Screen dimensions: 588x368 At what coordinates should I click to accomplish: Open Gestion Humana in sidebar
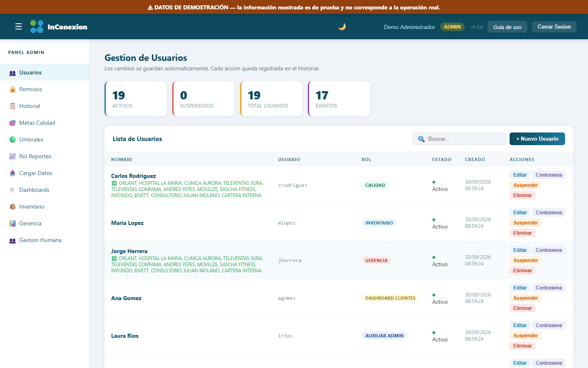(45, 240)
